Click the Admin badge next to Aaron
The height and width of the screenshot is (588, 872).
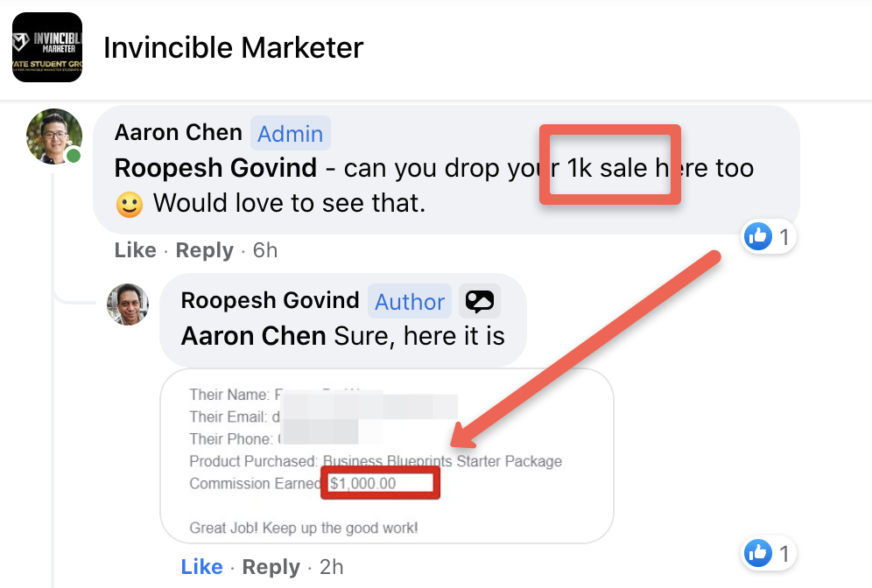pyautogui.click(x=291, y=133)
